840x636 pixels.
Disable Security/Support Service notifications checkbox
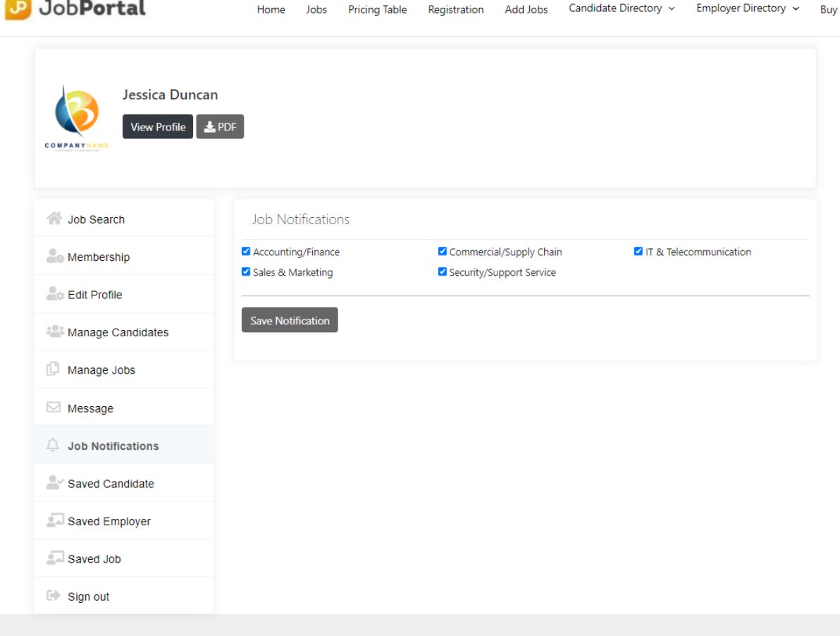click(x=443, y=271)
